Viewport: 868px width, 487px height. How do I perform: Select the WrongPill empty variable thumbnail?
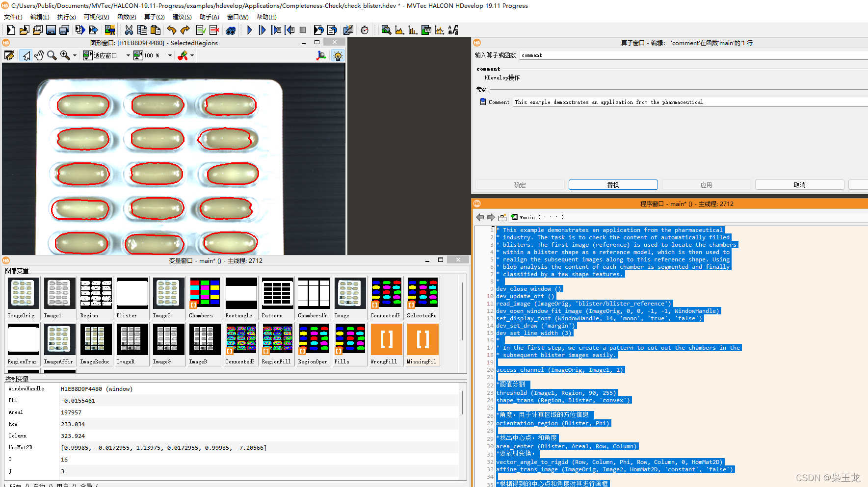coord(386,344)
